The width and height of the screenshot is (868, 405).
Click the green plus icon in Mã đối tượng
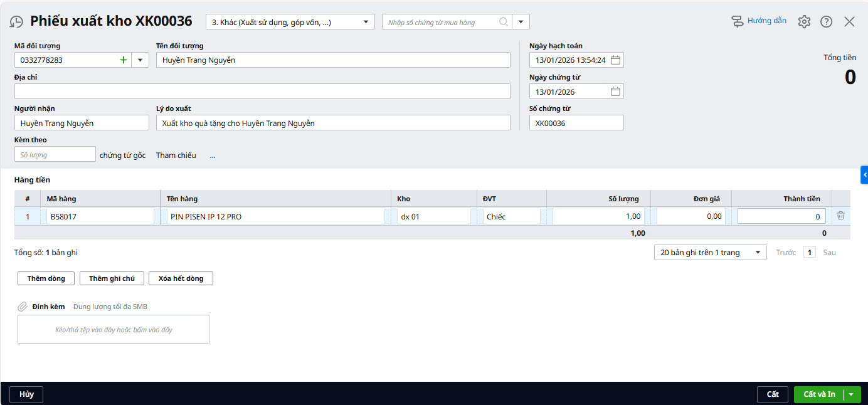[123, 60]
